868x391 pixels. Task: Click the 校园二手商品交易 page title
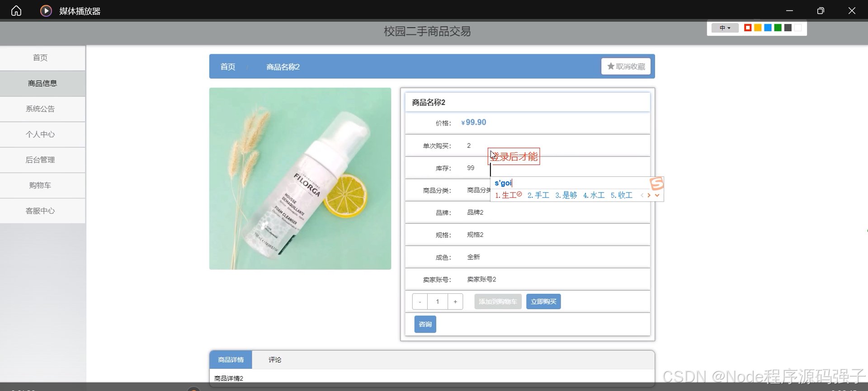427,31
